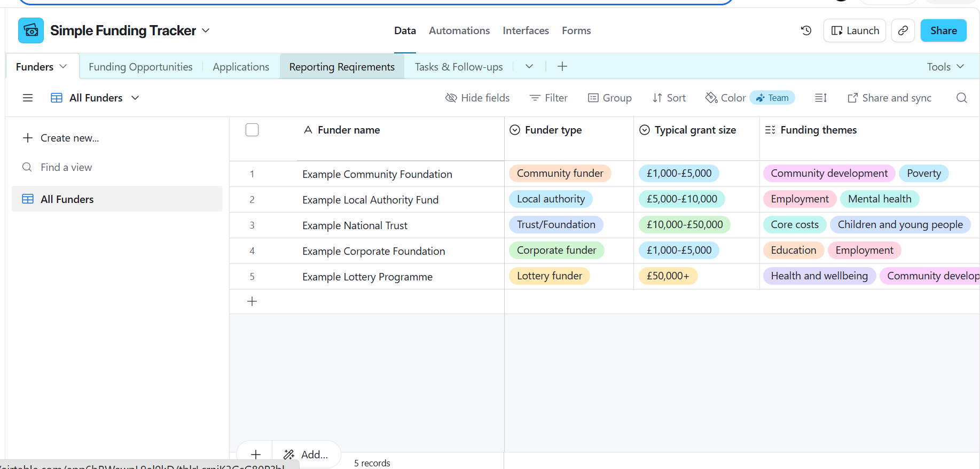980x469 pixels.
Task: Open the Reporting Reqirements table tab
Action: pos(342,67)
